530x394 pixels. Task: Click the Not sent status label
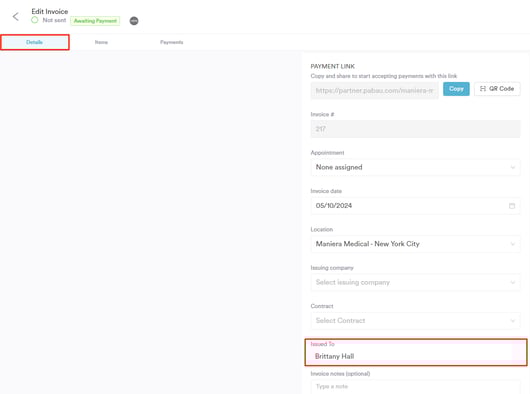pyautogui.click(x=54, y=20)
